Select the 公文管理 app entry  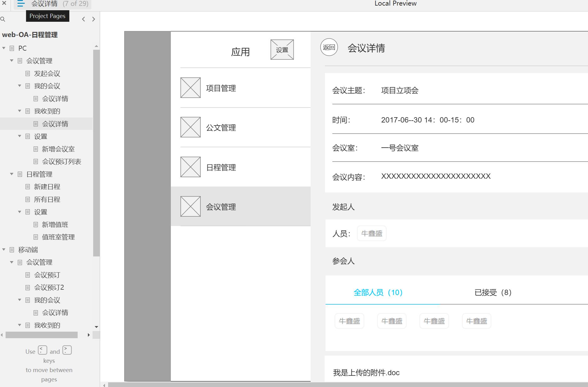241,127
